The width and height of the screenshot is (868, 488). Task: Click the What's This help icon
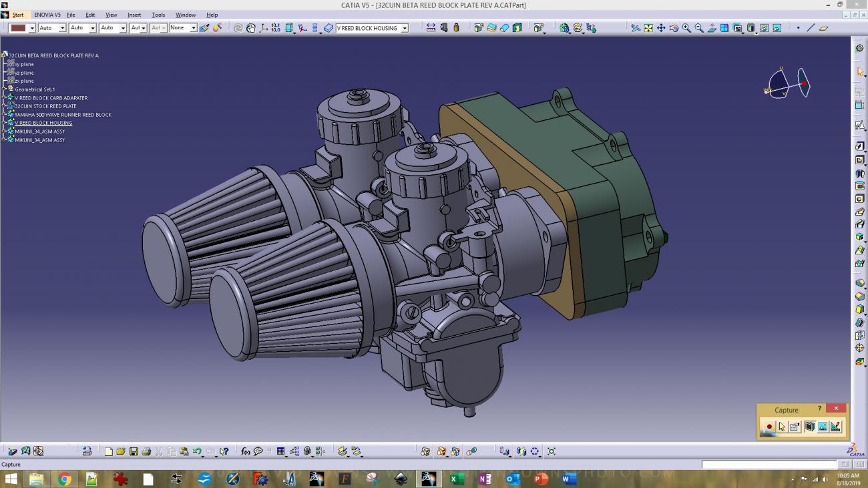pos(224,451)
